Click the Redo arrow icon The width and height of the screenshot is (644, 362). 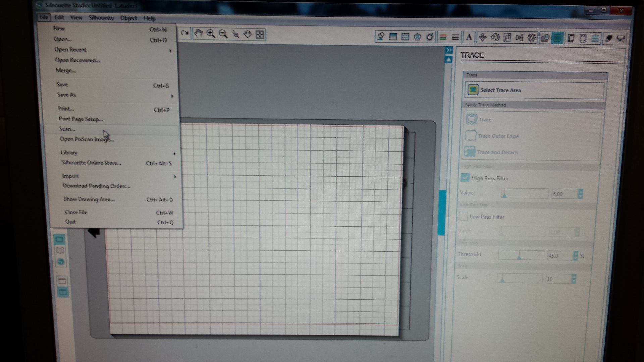point(184,33)
